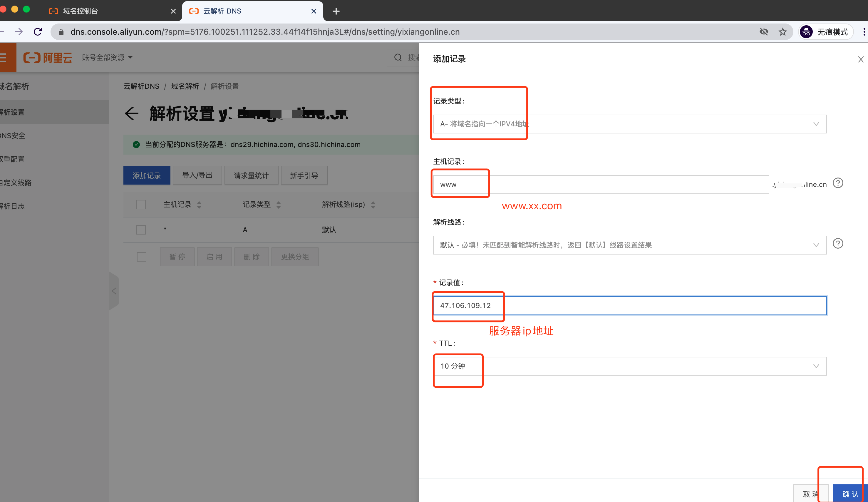Click the search magnifier icon

tap(398, 58)
